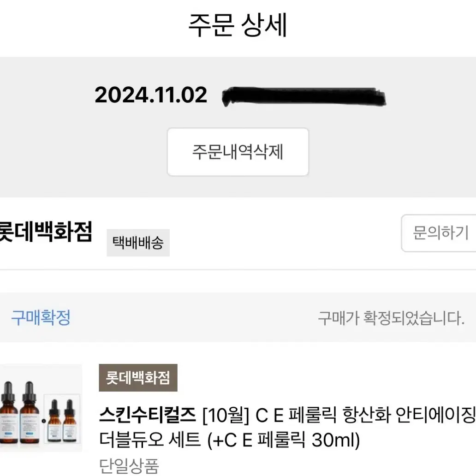Screen dimensions: 476x476
Task: Click the 주문내역삭제 button
Action: coord(238,152)
